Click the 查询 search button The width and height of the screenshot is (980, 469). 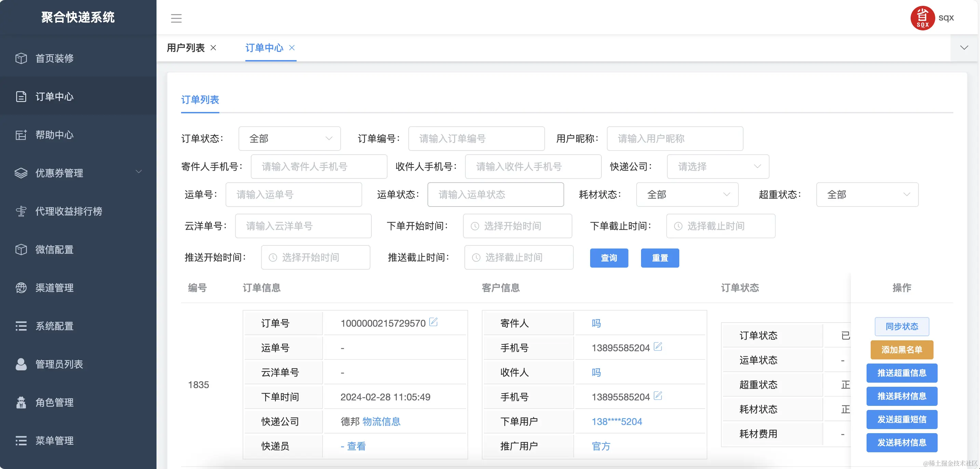coord(609,258)
